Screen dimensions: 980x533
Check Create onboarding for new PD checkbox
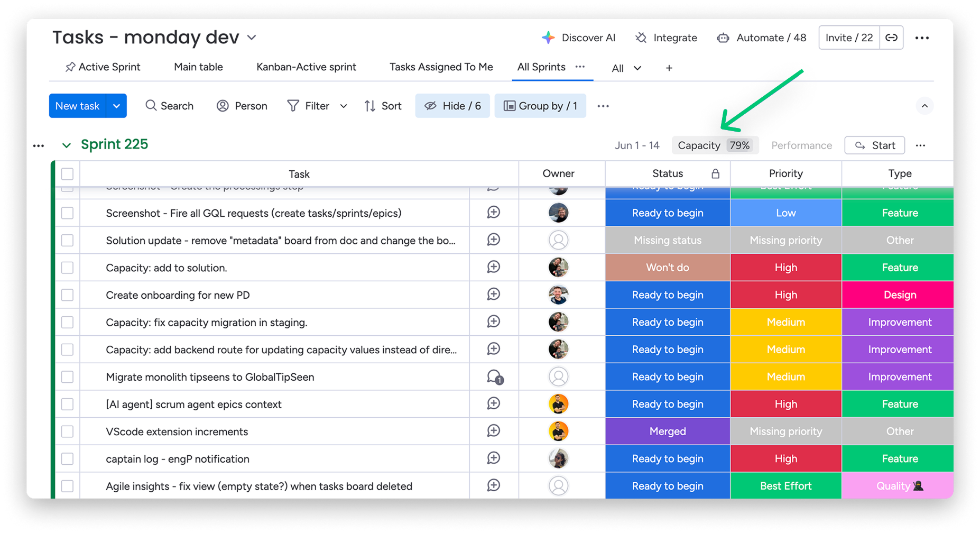tap(67, 295)
